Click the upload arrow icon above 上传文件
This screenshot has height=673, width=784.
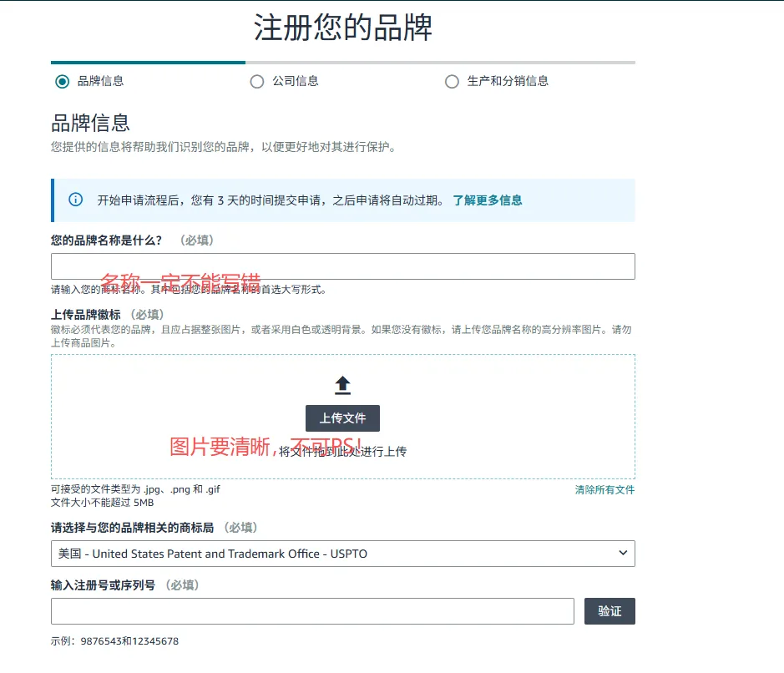point(342,385)
